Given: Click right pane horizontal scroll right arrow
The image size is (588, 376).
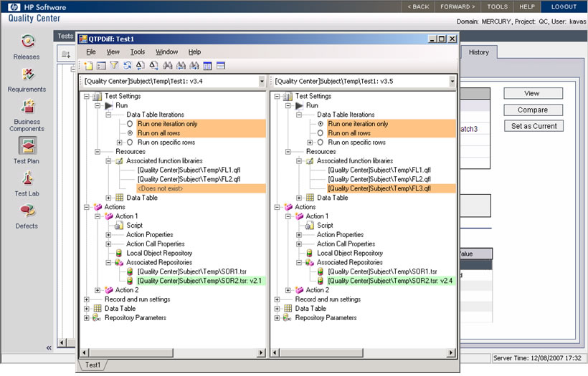Looking at the screenshot, I should (452, 352).
